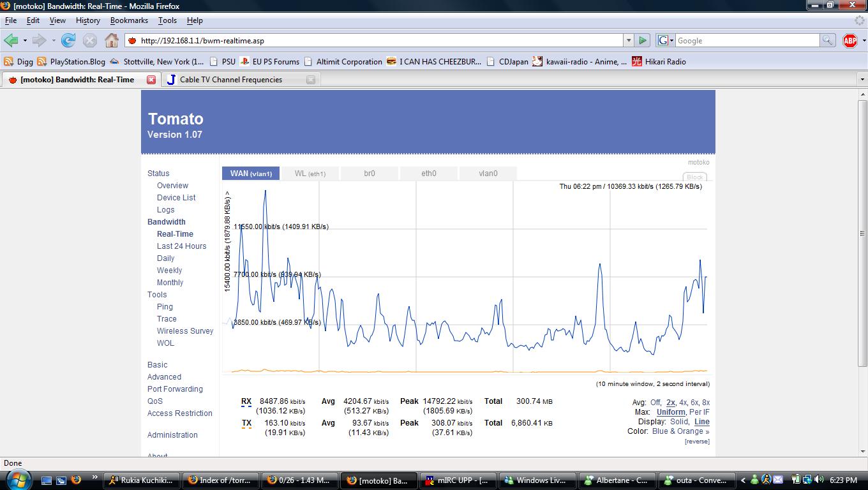
Task: Switch to the WL (eth1) graph tab
Action: point(310,174)
